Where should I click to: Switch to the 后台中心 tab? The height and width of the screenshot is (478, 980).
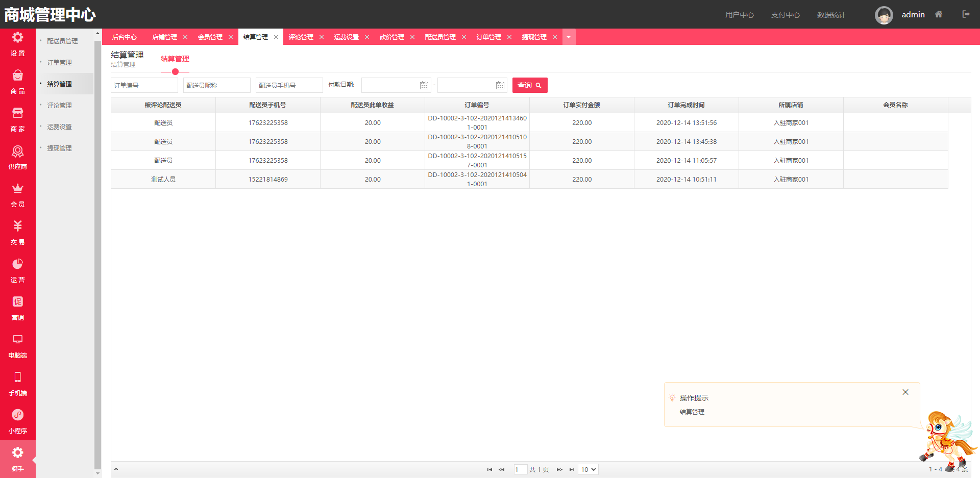click(x=124, y=37)
